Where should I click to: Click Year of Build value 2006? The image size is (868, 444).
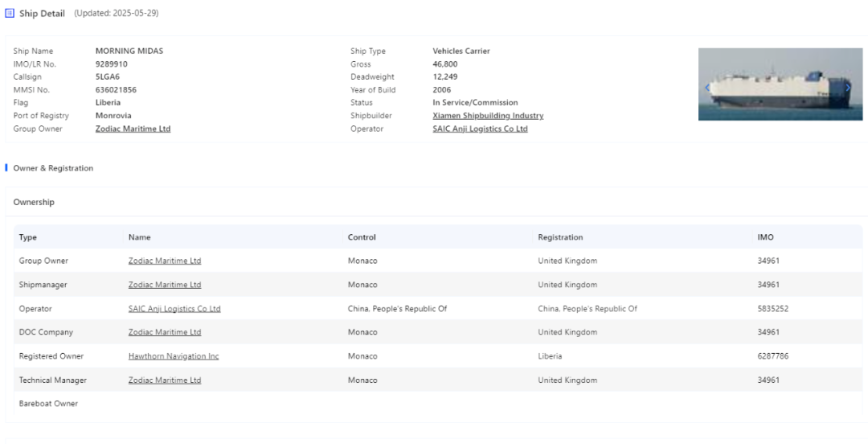tap(442, 90)
